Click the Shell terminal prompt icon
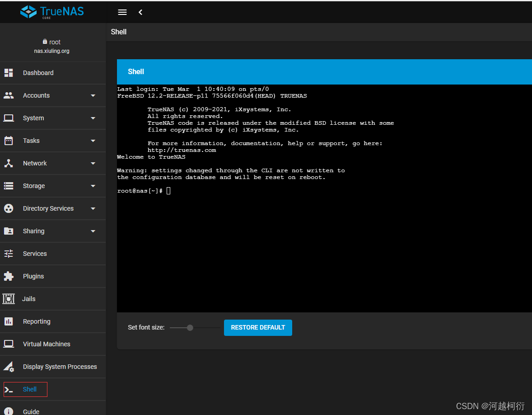This screenshot has height=415, width=532. click(9, 390)
